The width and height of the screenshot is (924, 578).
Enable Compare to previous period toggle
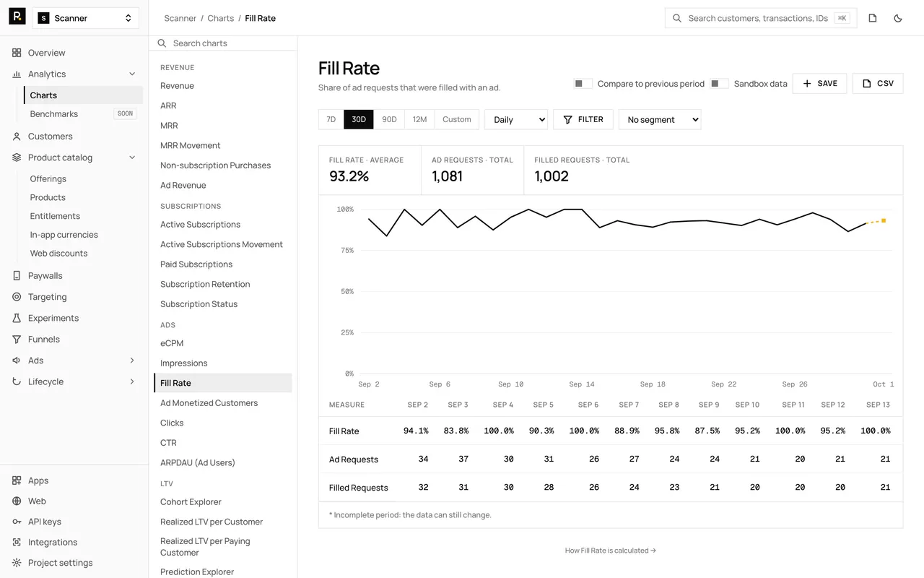(583, 84)
